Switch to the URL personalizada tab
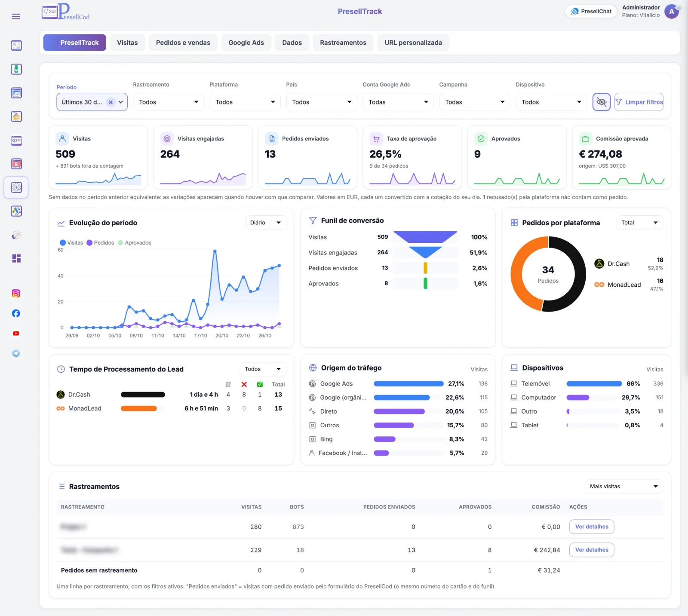 coord(413,43)
